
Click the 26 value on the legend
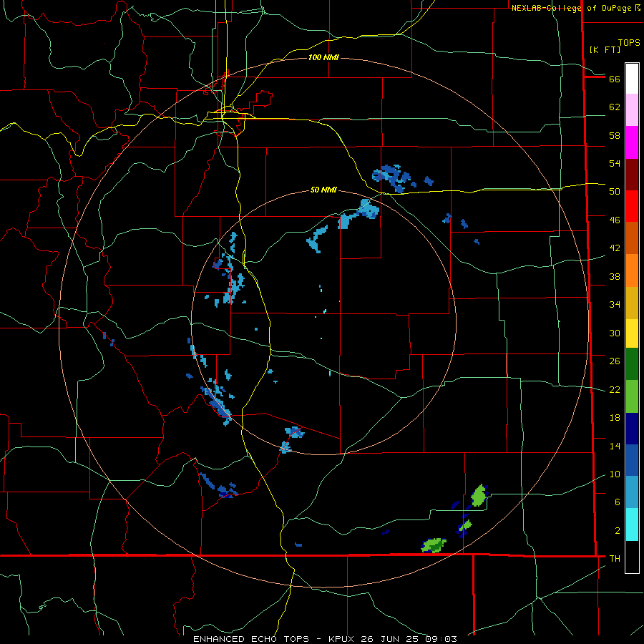pos(615,361)
